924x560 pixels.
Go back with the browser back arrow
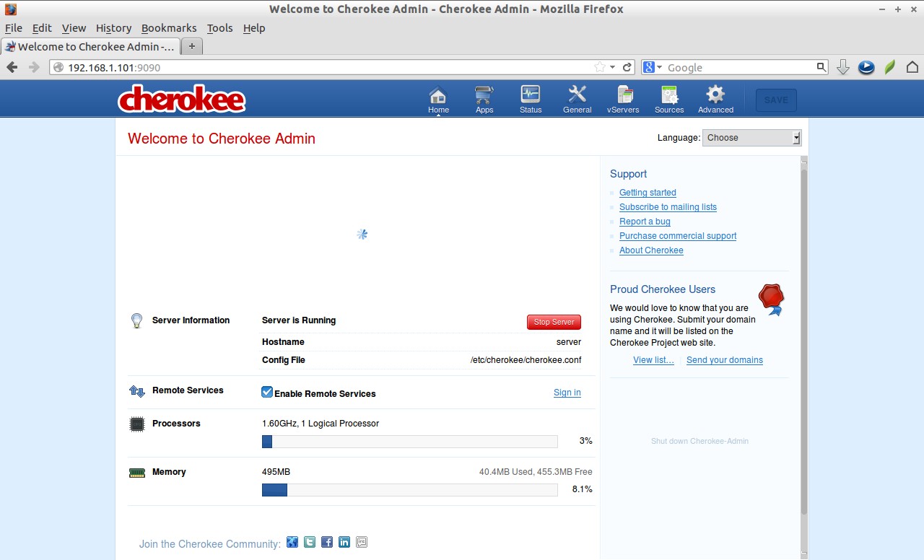click(x=12, y=67)
